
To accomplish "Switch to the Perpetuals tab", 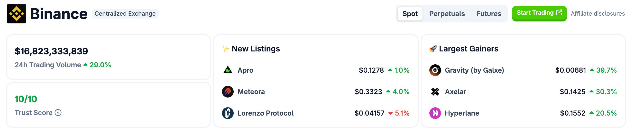I will point(447,14).
